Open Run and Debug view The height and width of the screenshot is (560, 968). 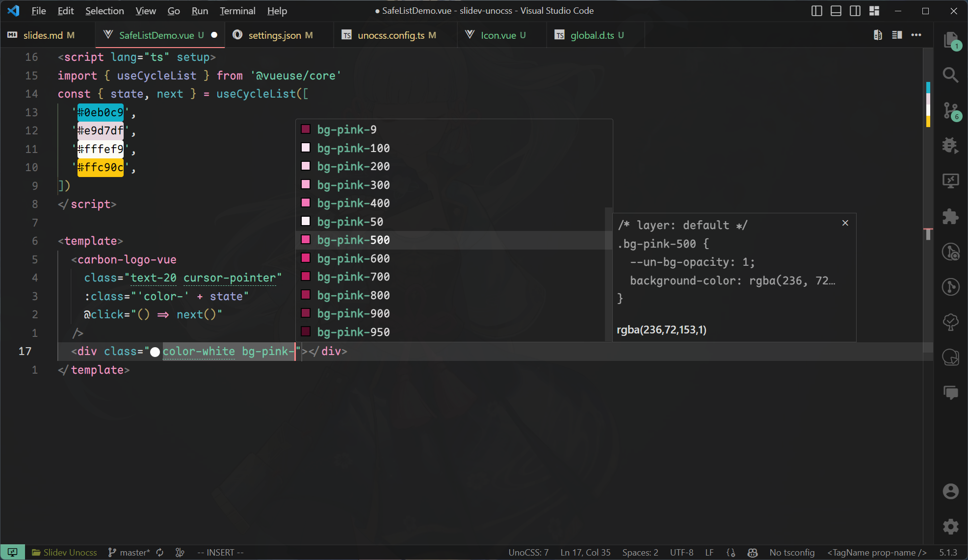click(951, 146)
